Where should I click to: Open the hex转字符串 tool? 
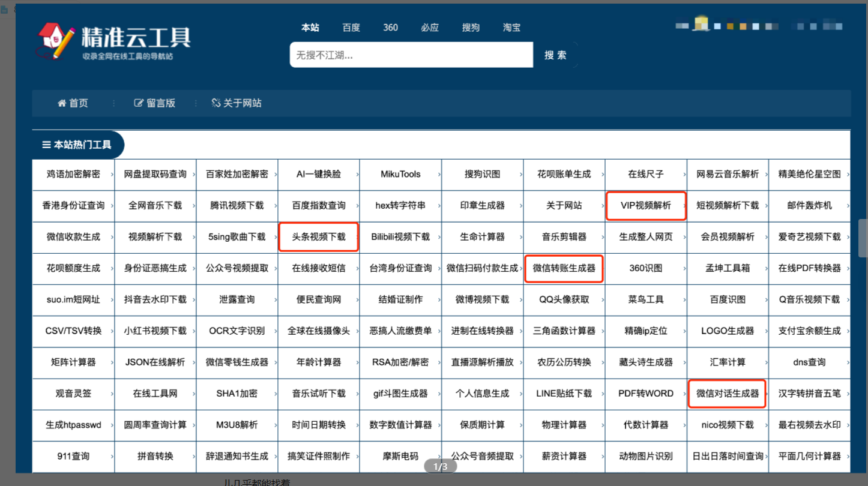pyautogui.click(x=400, y=205)
